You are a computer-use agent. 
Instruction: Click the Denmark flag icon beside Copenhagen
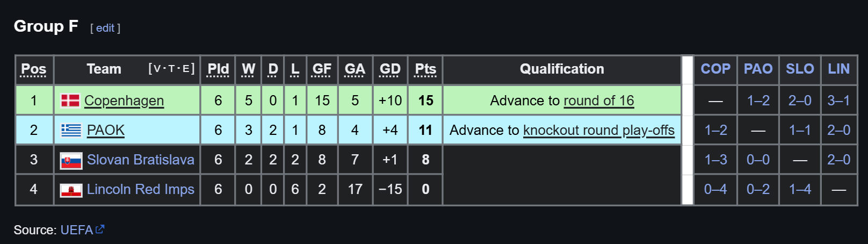tap(70, 101)
